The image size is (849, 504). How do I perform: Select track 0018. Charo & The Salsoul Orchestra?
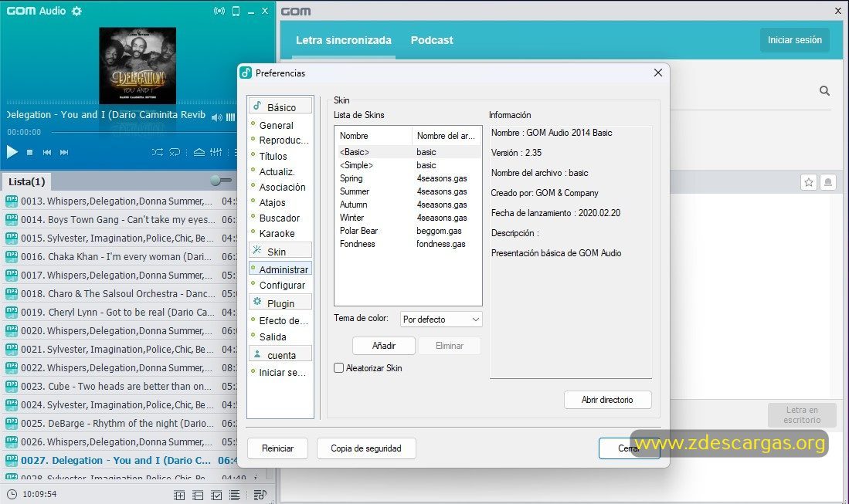coord(120,293)
